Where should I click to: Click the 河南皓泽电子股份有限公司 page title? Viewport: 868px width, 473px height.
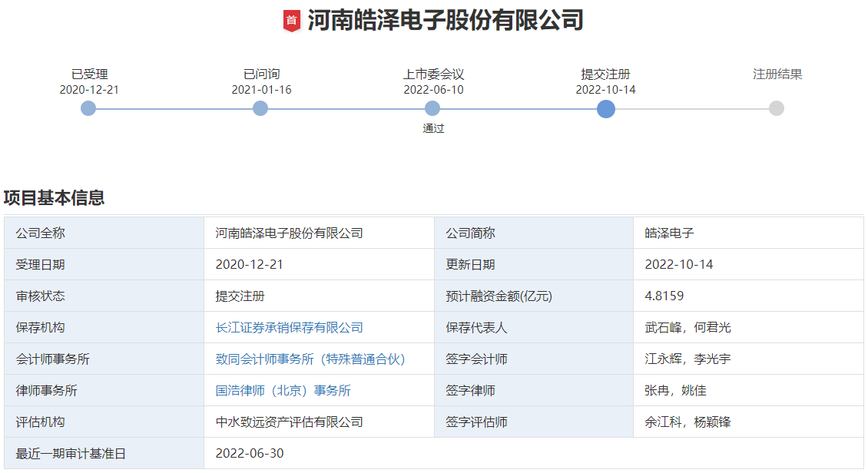[x=446, y=21]
